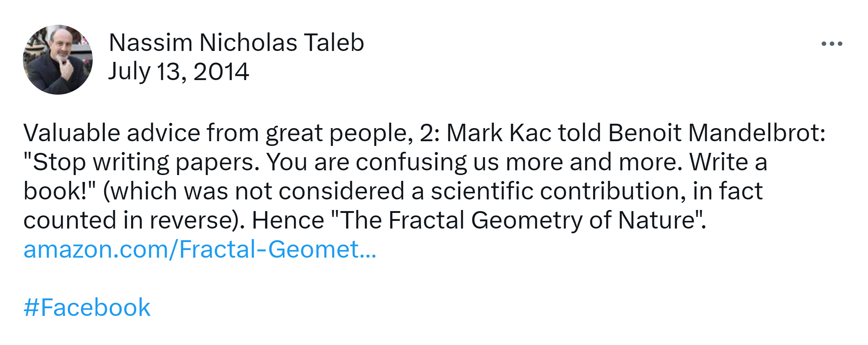Click the word "Hence" in the post

(288, 221)
